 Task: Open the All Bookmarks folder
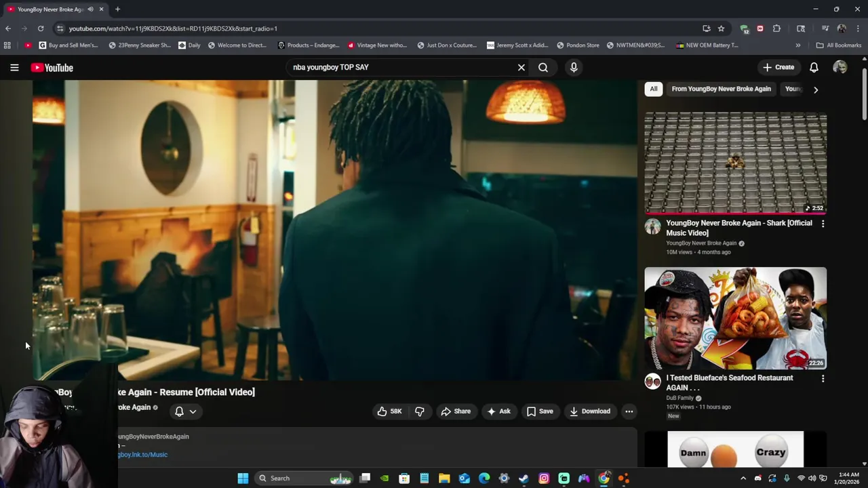pos(838,45)
